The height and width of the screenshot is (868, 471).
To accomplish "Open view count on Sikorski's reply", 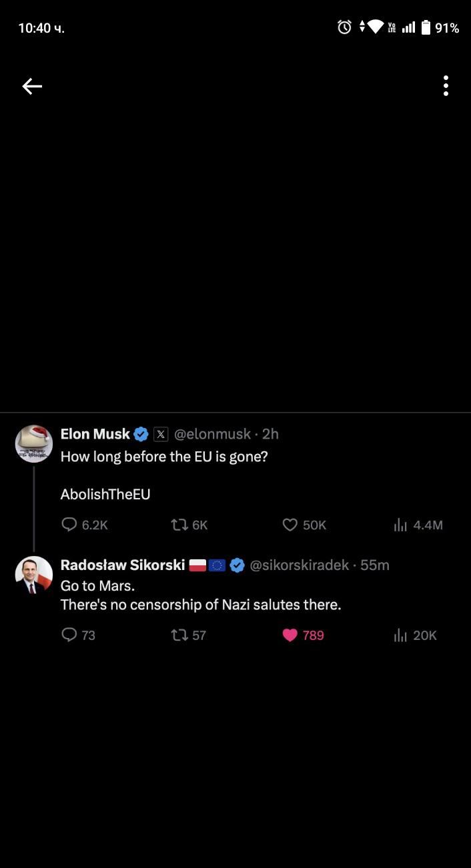I will click(400, 635).
